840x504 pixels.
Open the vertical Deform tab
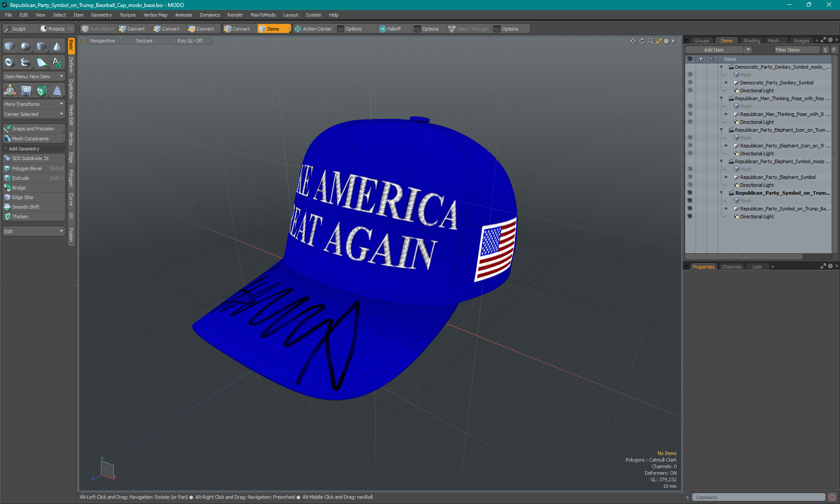tap(71, 65)
